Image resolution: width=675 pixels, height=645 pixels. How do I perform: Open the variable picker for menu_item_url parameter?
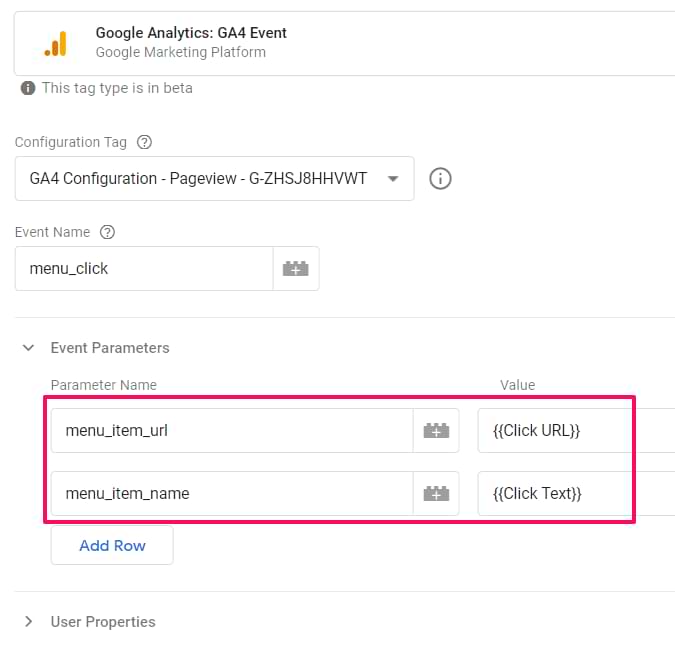[436, 431]
